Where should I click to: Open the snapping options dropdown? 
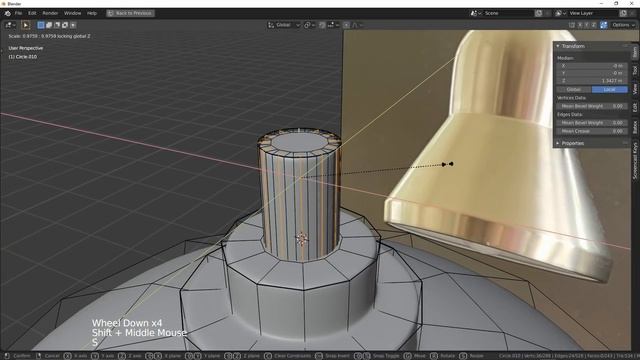click(333, 25)
